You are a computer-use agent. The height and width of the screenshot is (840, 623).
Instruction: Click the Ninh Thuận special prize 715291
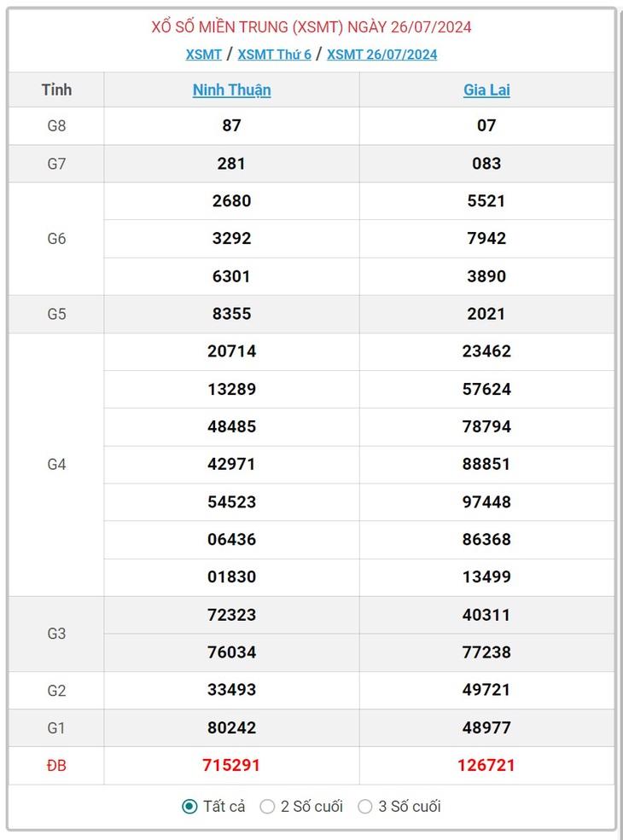(x=231, y=765)
